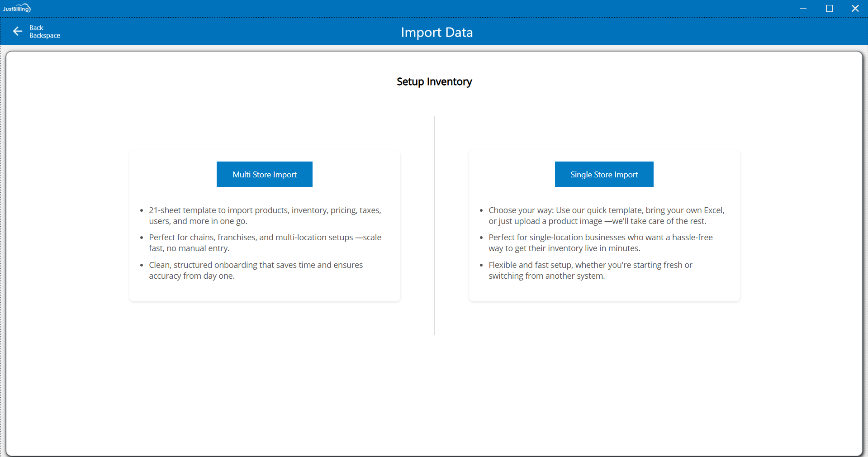
Task: Click the "Choose your way" bullet text
Action: click(606, 215)
